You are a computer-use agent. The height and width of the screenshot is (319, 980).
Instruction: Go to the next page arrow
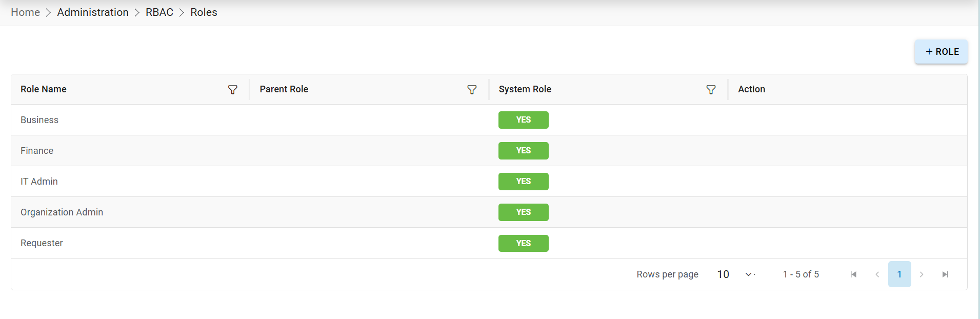click(x=922, y=274)
